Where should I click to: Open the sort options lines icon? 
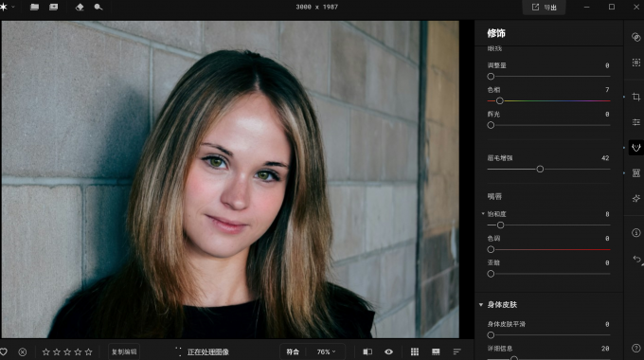[456, 351]
